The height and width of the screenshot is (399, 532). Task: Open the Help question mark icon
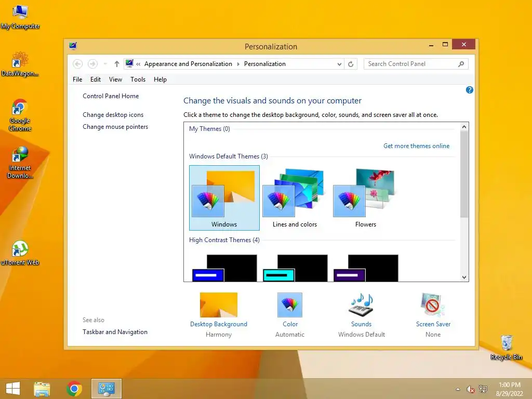[470, 90]
